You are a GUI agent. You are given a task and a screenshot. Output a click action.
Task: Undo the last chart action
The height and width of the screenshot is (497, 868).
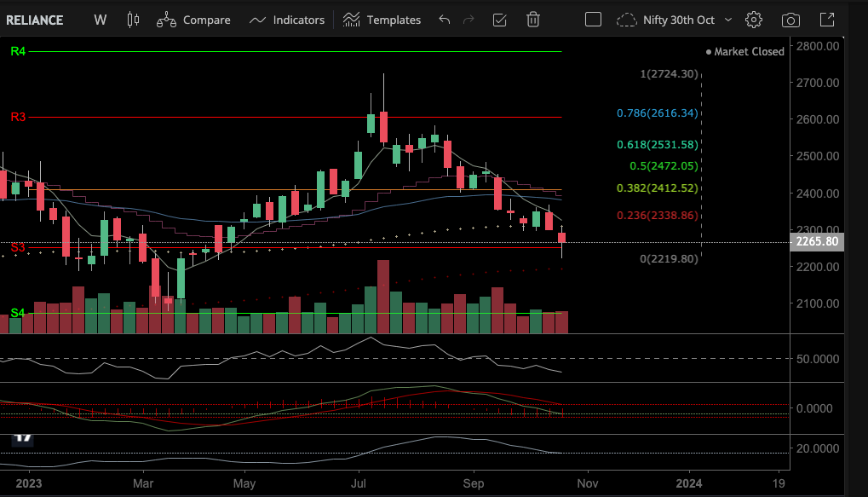(x=444, y=20)
